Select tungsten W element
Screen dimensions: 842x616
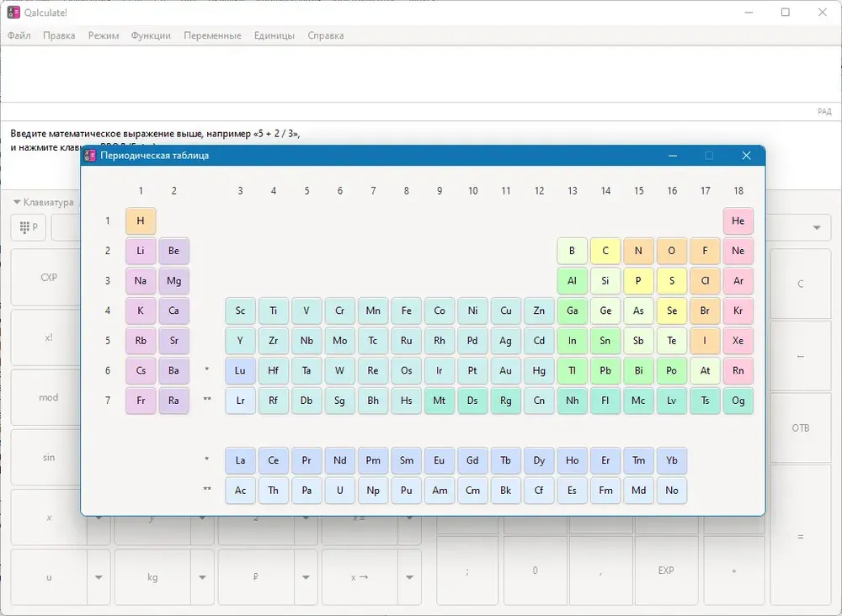point(340,371)
